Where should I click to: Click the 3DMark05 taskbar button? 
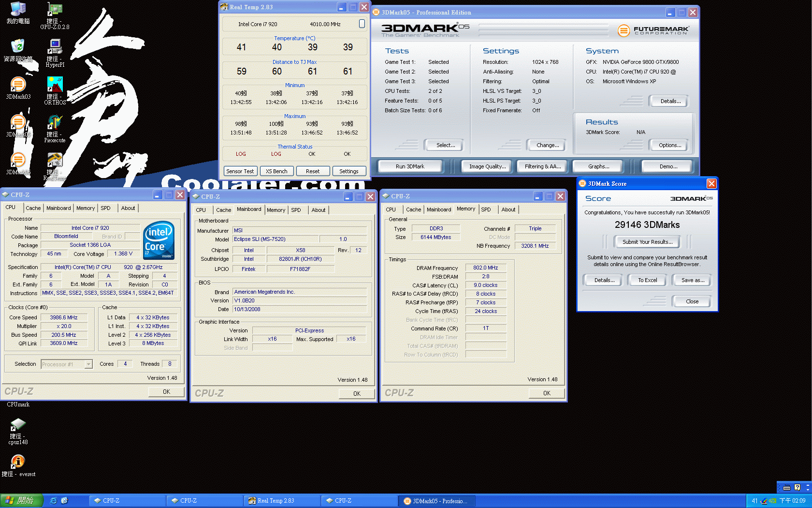point(437,501)
